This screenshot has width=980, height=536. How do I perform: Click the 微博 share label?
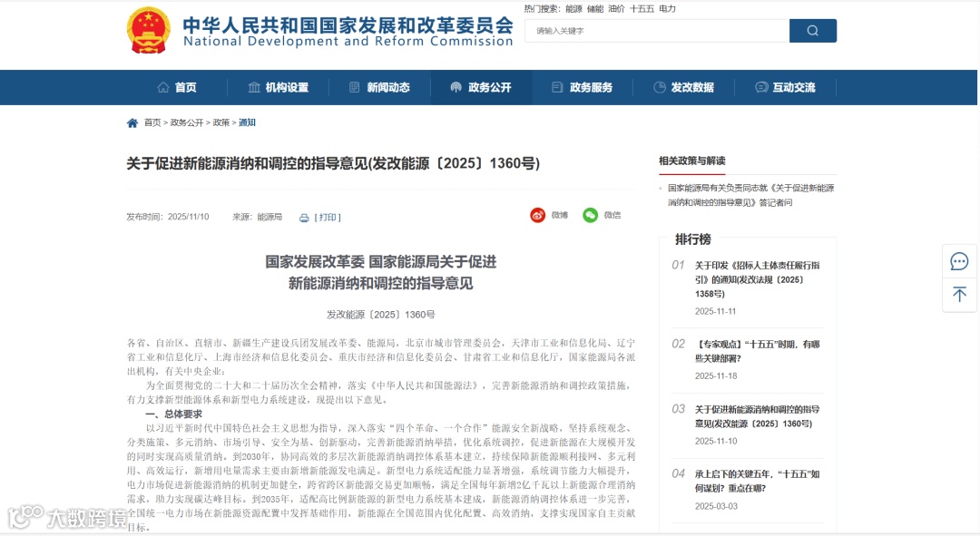tap(559, 215)
